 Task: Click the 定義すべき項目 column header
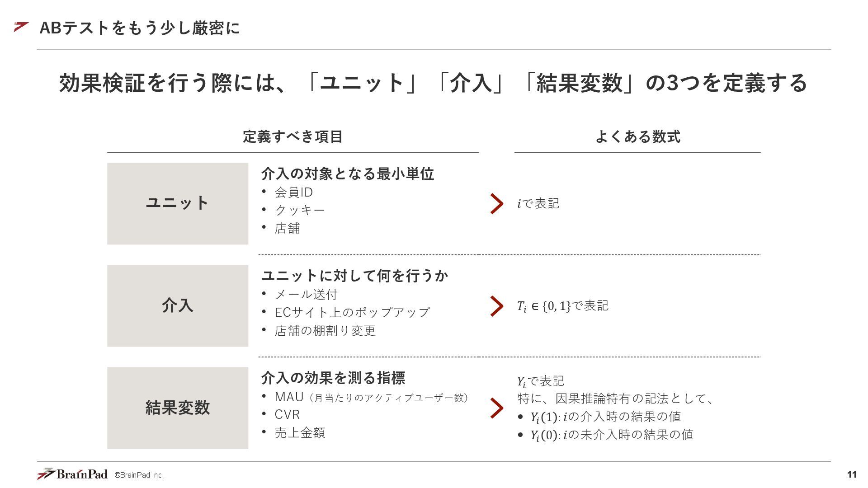293,136
